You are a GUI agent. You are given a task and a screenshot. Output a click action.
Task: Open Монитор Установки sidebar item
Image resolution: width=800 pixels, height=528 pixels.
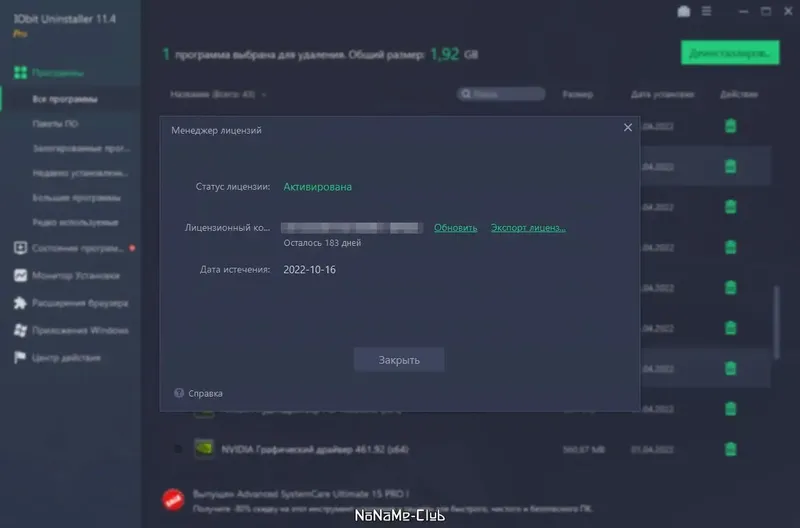pyautogui.click(x=76, y=275)
